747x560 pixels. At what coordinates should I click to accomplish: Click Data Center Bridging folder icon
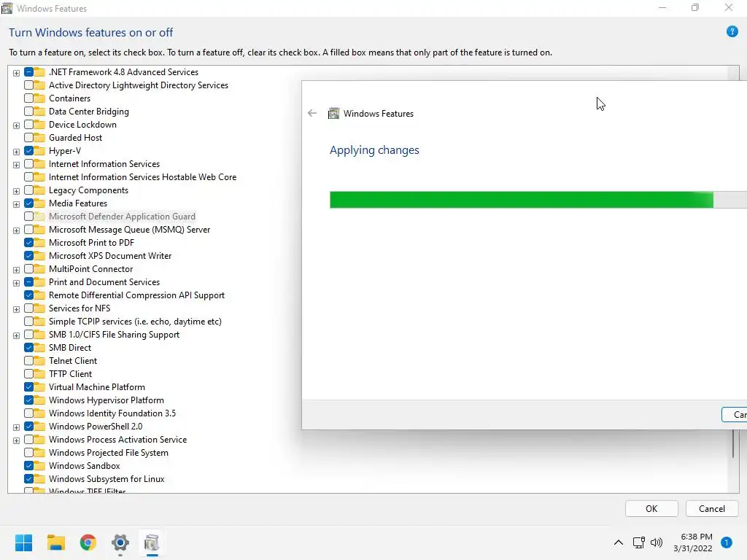39,112
